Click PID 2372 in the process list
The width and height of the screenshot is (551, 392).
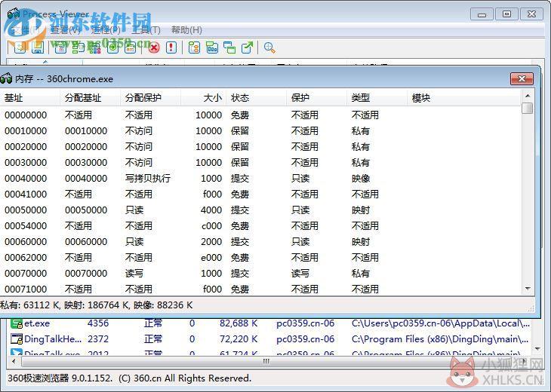click(x=98, y=339)
